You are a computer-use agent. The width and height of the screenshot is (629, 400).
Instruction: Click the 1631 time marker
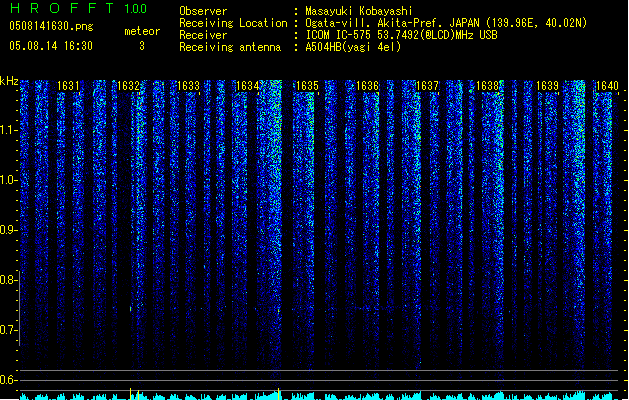tap(68, 86)
